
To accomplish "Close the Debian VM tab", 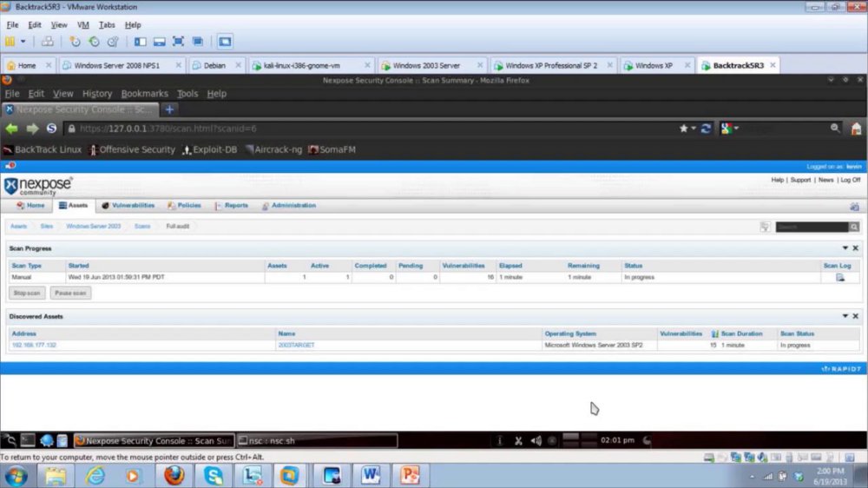I will pos(238,65).
